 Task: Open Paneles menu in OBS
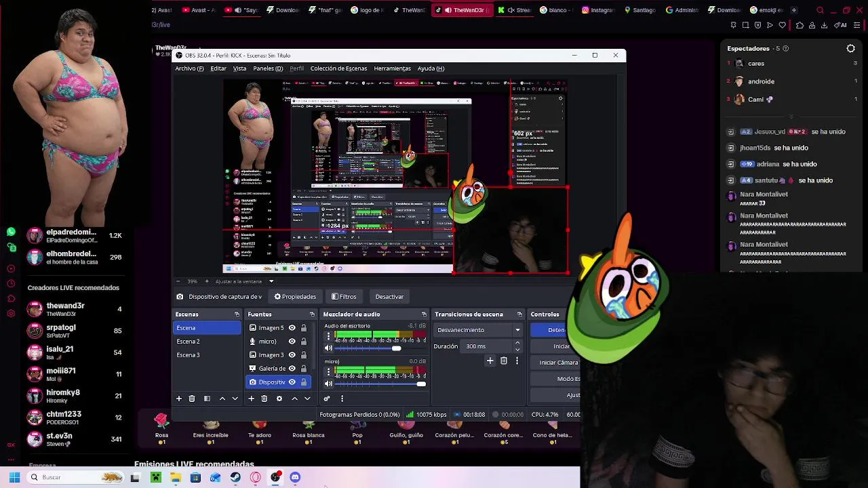(x=268, y=68)
